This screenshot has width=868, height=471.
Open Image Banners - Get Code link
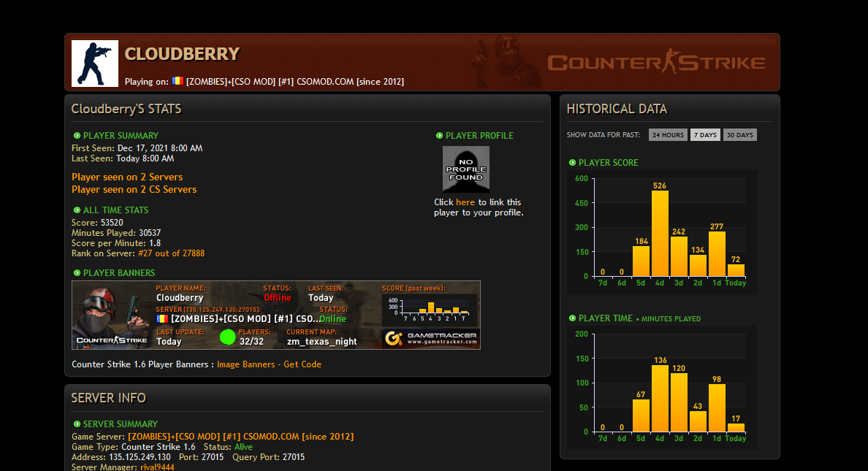coord(269,364)
